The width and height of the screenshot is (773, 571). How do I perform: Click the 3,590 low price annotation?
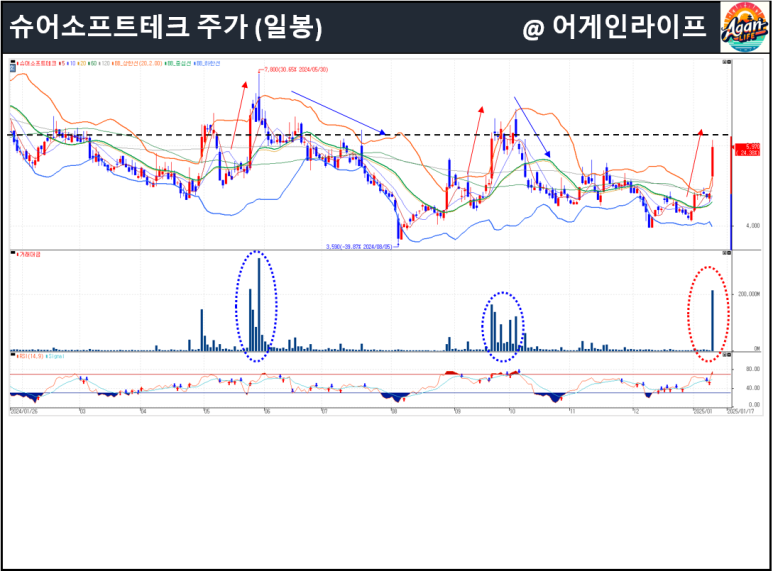pos(359,247)
